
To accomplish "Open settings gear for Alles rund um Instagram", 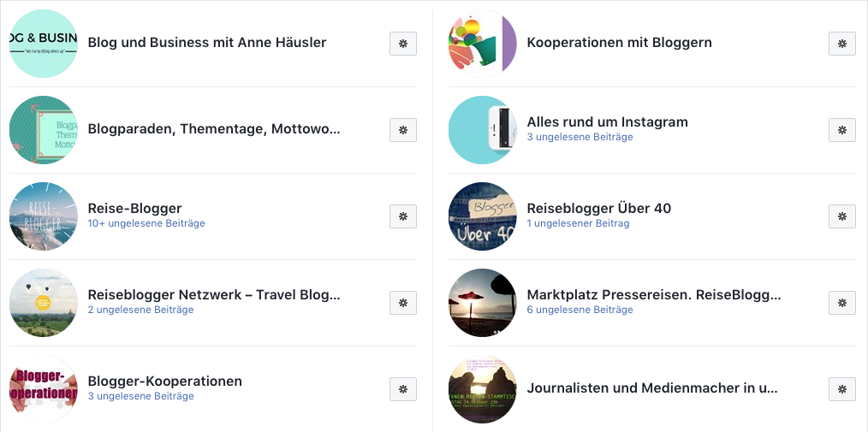I will pos(842,130).
